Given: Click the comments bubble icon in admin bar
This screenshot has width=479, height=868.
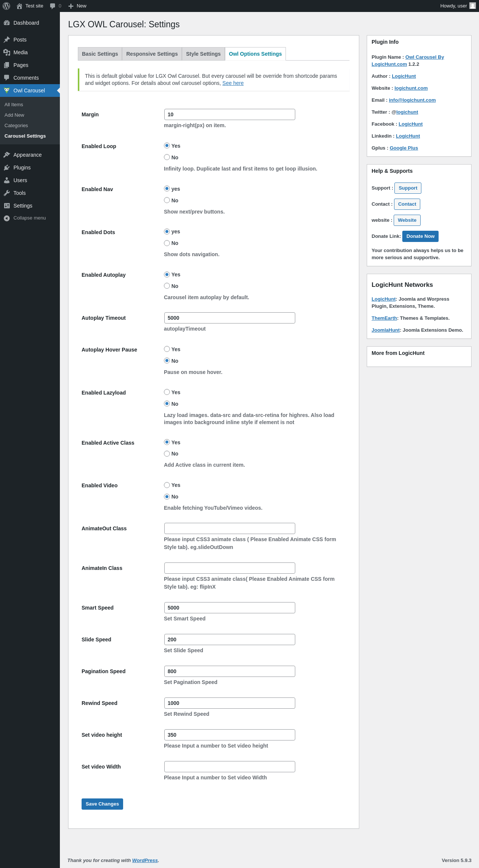Looking at the screenshot, I should (x=52, y=6).
